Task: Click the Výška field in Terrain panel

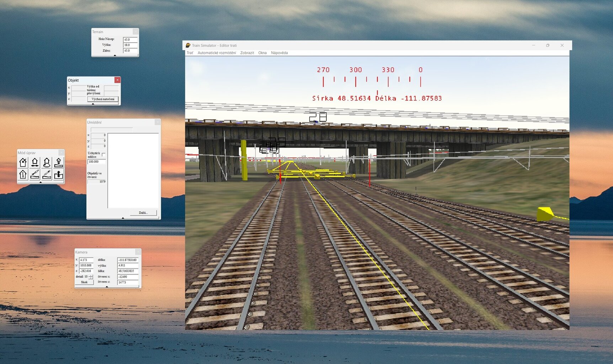Action: pos(130,45)
